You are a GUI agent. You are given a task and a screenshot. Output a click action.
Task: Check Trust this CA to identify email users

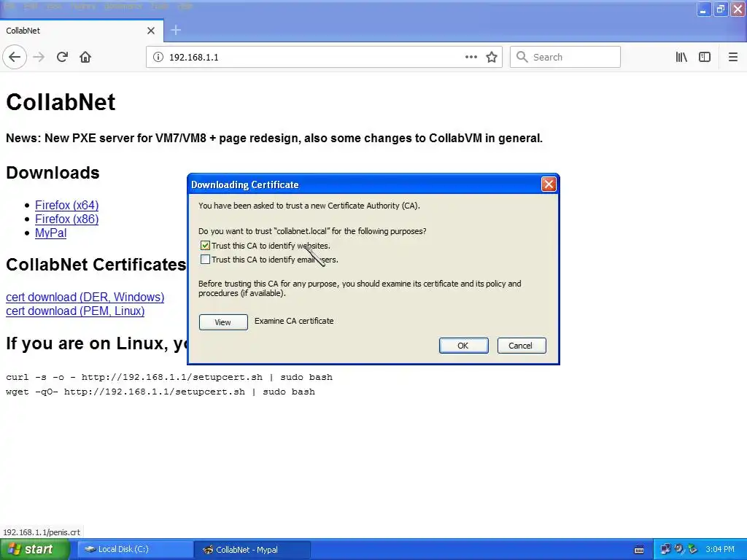[205, 260]
